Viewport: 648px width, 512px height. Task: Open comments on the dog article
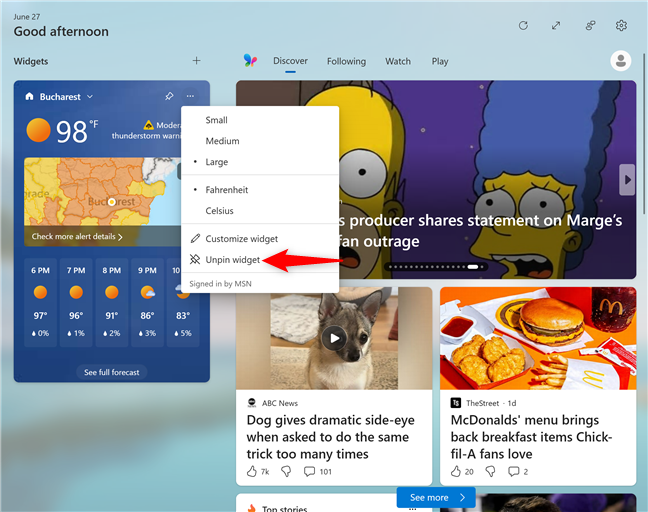tap(309, 472)
